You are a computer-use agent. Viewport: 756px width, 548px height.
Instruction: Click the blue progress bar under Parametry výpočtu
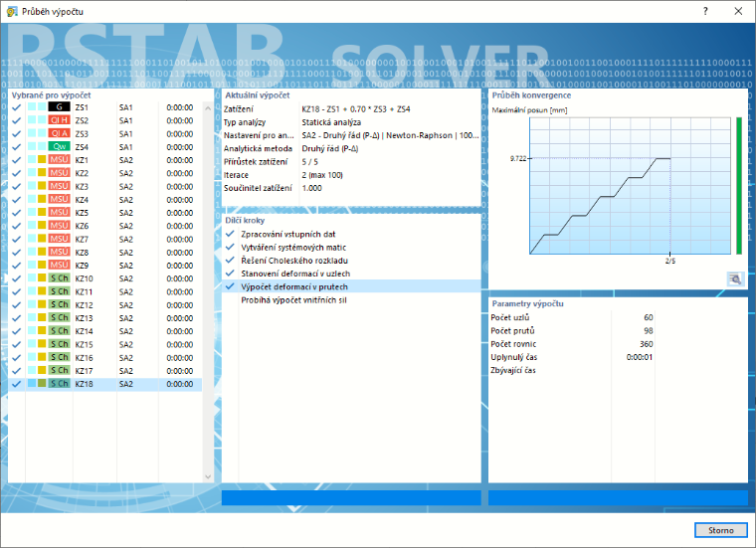618,498
